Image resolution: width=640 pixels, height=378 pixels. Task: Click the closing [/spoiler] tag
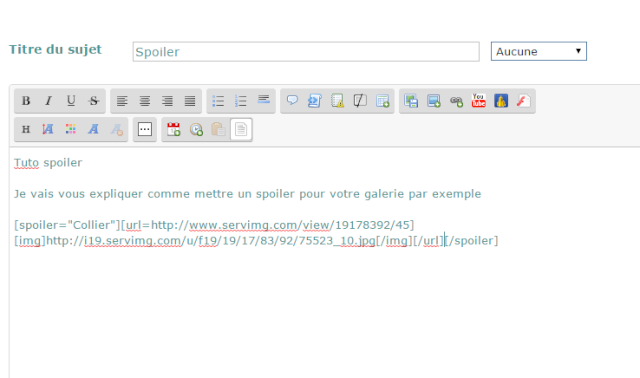coord(472,241)
